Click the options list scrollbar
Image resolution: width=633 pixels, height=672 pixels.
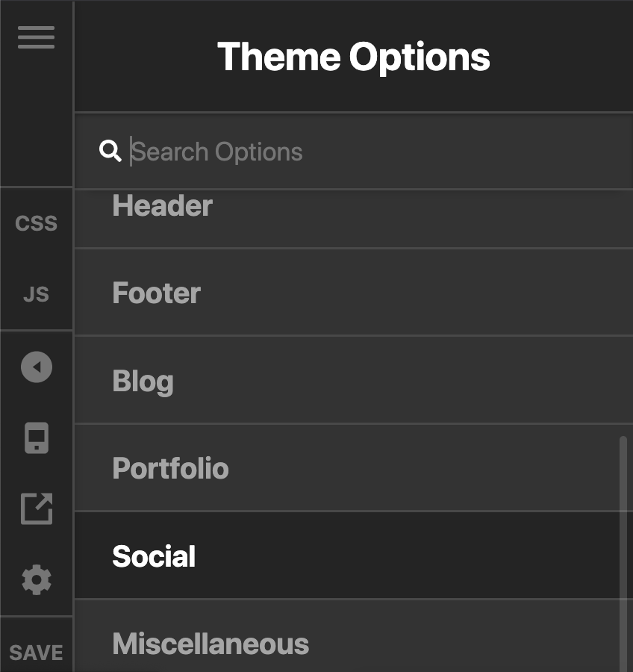(x=623, y=554)
